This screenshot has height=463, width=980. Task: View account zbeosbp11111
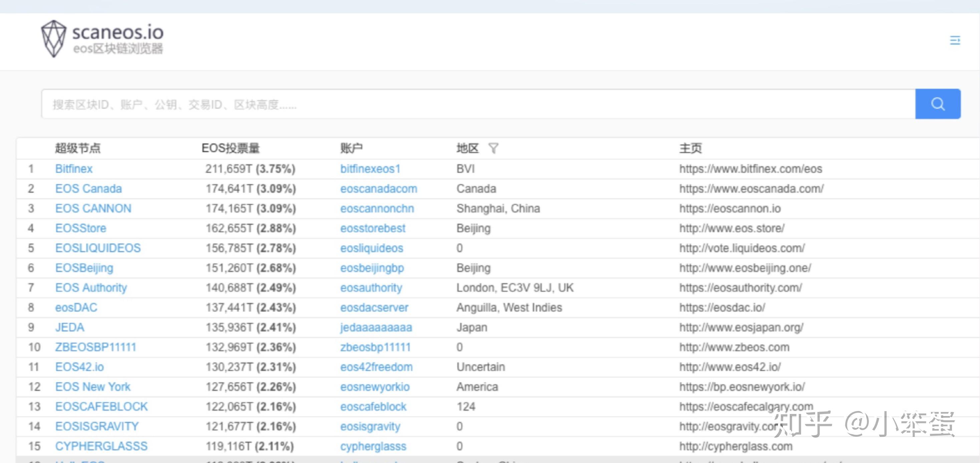click(x=375, y=347)
